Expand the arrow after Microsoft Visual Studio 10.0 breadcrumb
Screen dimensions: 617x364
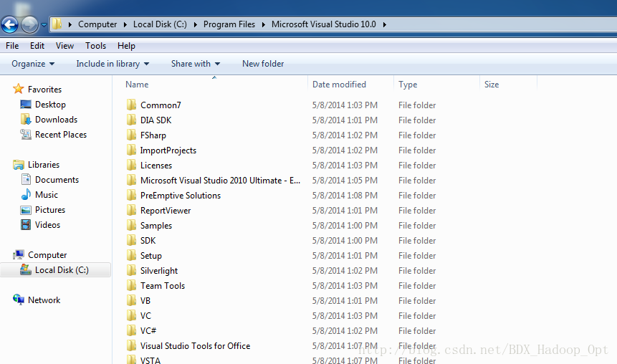384,24
